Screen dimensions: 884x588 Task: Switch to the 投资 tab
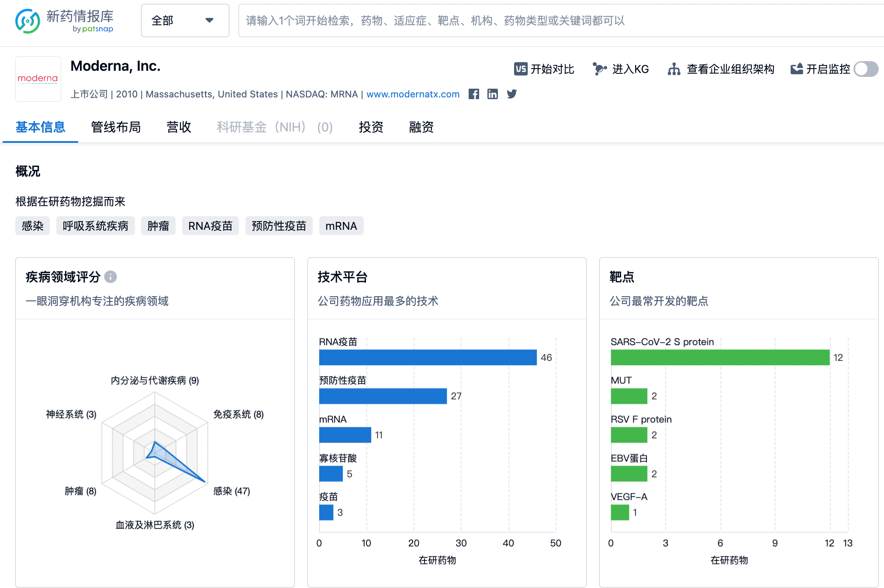pyautogui.click(x=371, y=127)
